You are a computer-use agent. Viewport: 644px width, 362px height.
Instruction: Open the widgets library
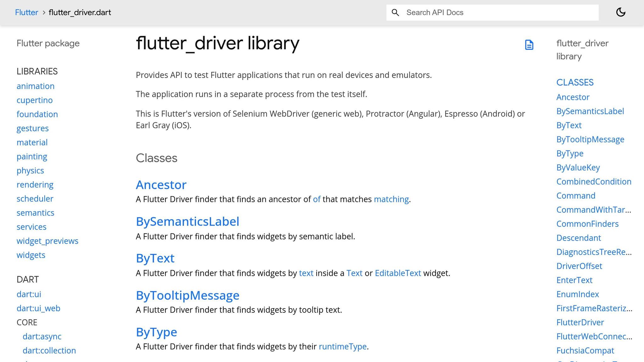31,255
